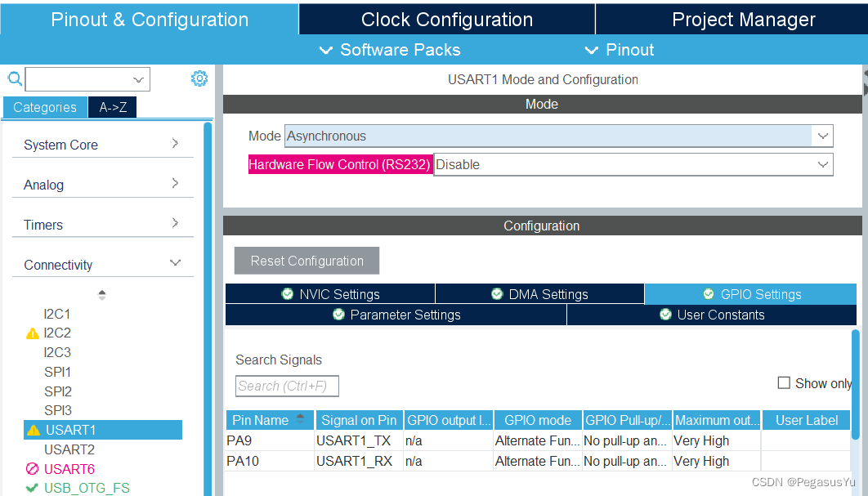Click the Maximum output speed column header
Viewport: 868px width, 496px height.
coord(717,420)
